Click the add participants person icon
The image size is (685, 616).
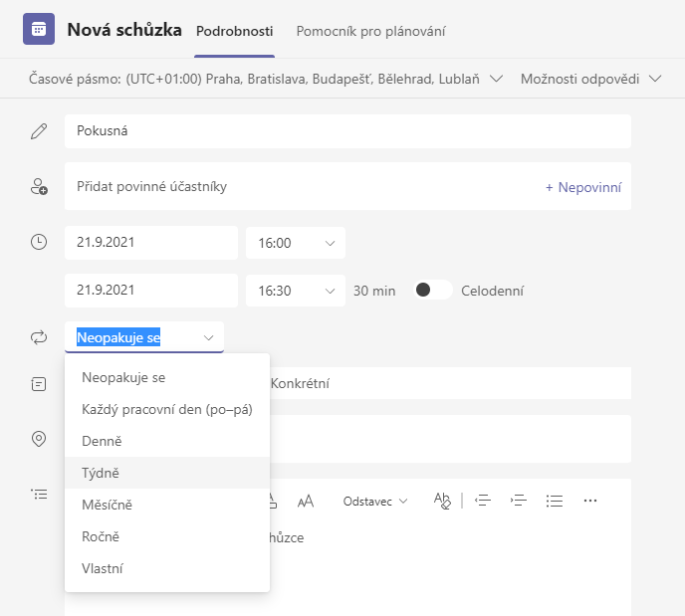pos(39,186)
